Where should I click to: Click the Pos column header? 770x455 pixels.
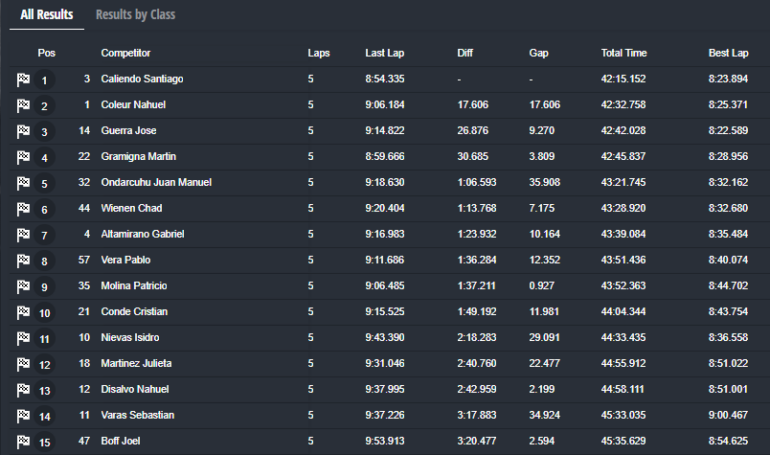[46, 53]
